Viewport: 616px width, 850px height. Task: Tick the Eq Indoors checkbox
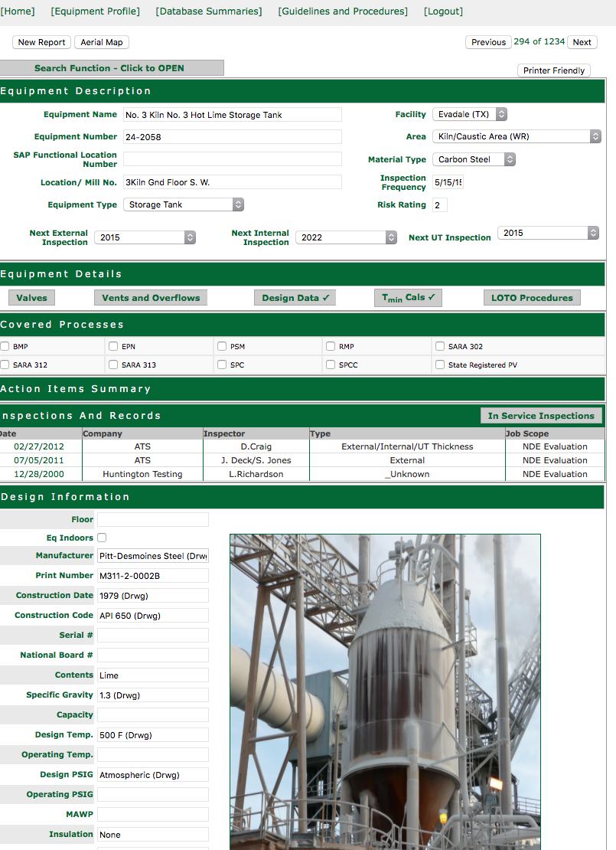click(x=102, y=538)
